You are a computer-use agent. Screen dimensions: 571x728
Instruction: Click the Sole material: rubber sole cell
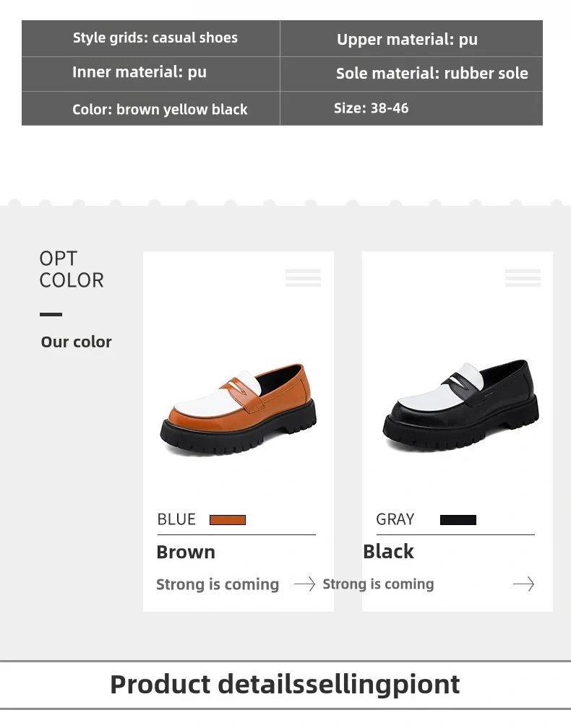click(x=432, y=73)
